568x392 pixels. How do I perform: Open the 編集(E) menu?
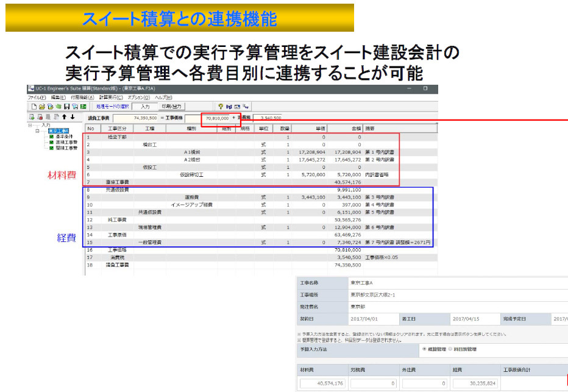[x=58, y=98]
